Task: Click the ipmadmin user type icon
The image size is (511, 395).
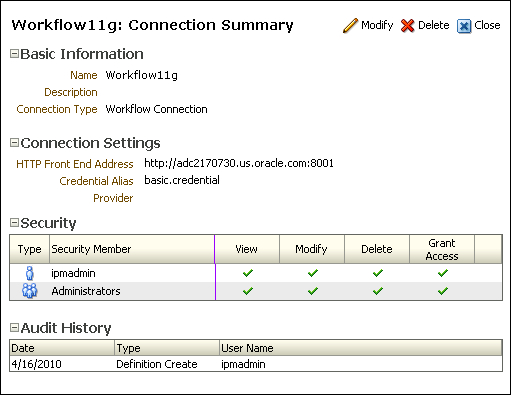Action: click(x=30, y=273)
